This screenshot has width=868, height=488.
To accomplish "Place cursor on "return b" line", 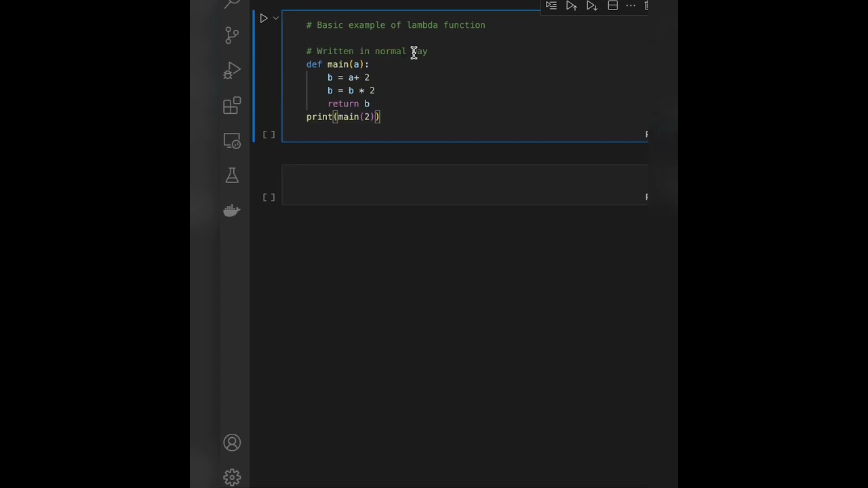I will (349, 104).
